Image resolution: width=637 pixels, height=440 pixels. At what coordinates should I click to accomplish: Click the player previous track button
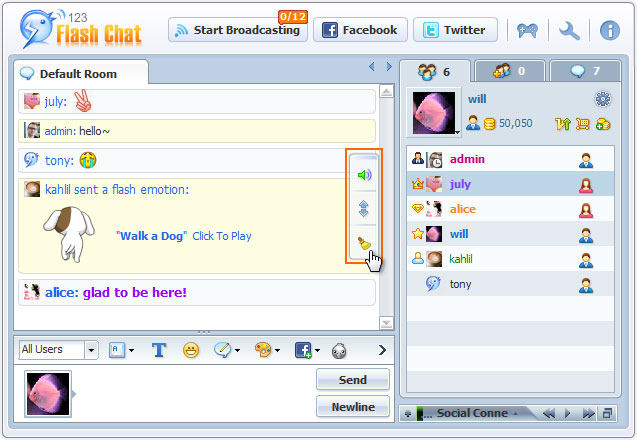[549, 414]
